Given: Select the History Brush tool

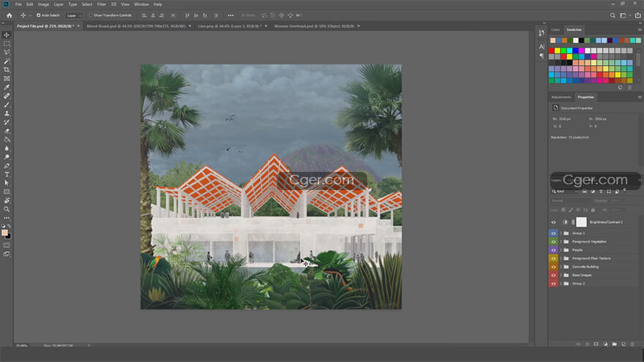Looking at the screenshot, I should click(7, 122).
